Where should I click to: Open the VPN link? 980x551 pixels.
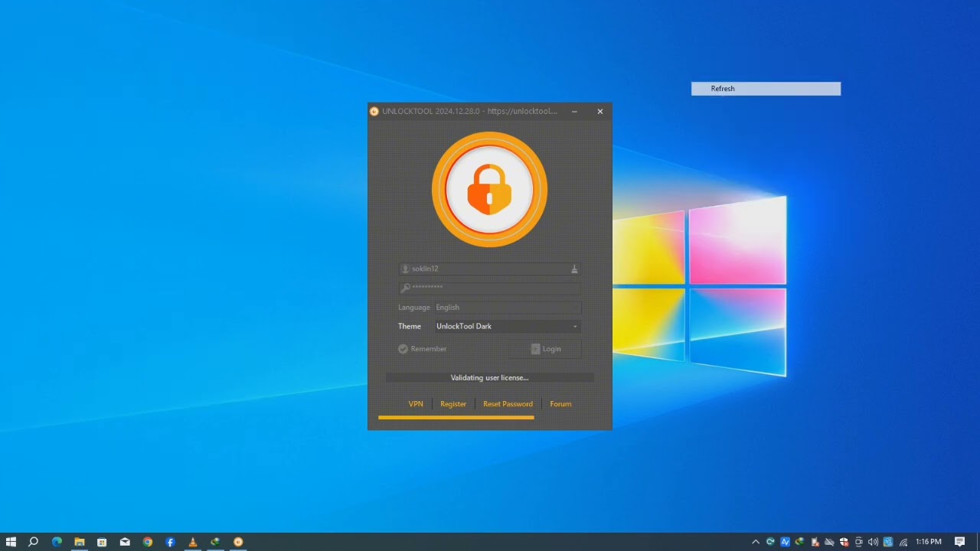coord(416,404)
